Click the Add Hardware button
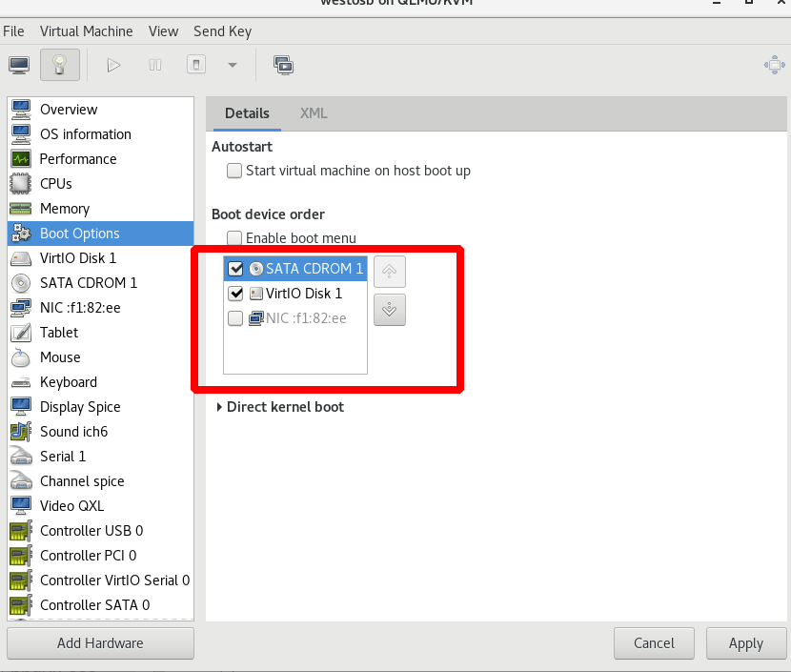 pyautogui.click(x=100, y=643)
